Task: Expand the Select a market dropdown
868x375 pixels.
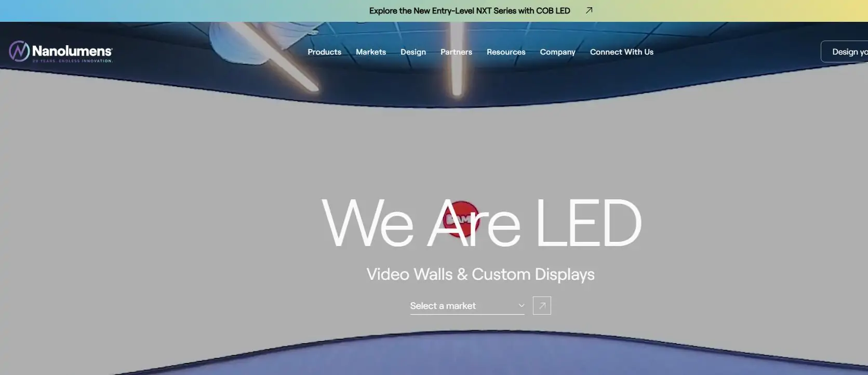Action: click(467, 306)
